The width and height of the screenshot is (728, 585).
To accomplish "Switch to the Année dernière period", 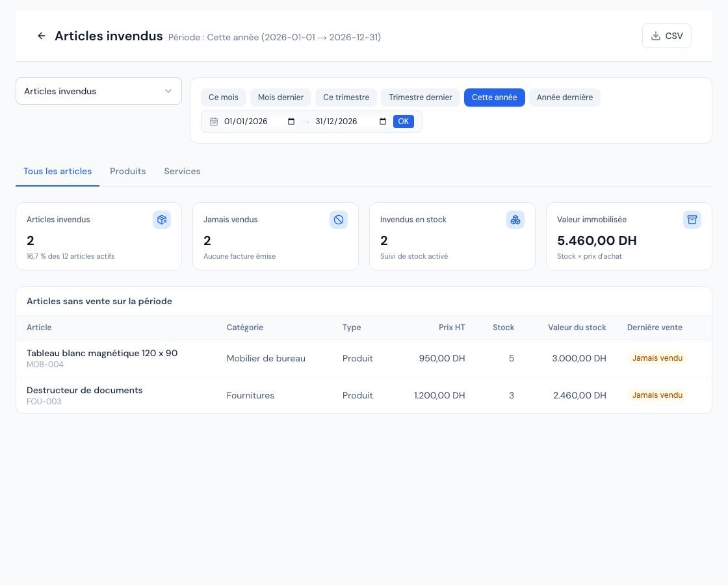I will [565, 97].
